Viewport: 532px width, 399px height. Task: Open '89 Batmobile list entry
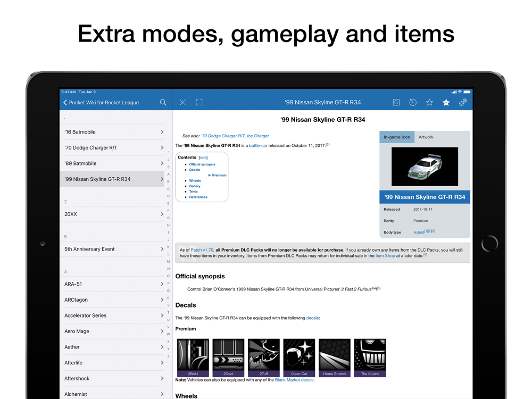pos(112,163)
